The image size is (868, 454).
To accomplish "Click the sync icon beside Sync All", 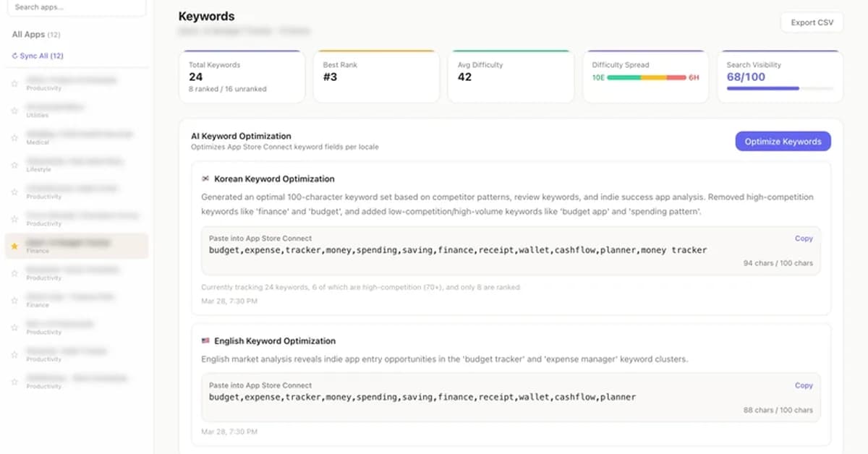I will click(x=14, y=56).
